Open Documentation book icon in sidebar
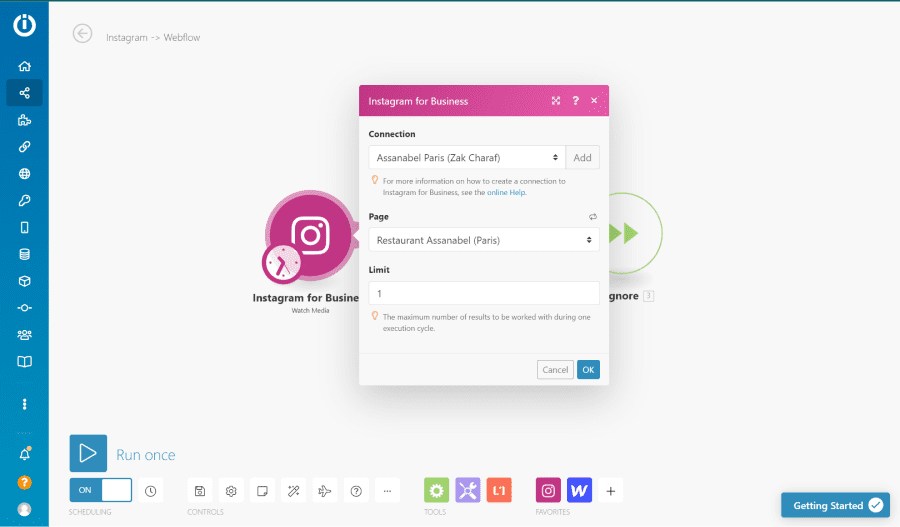Viewport: 900px width, 527px height. coord(24,362)
